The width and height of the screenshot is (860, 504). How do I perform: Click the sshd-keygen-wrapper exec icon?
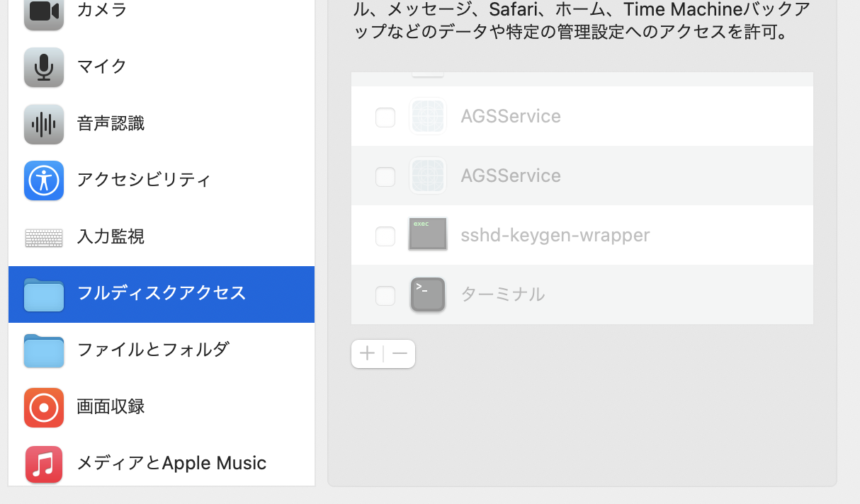[x=428, y=234]
